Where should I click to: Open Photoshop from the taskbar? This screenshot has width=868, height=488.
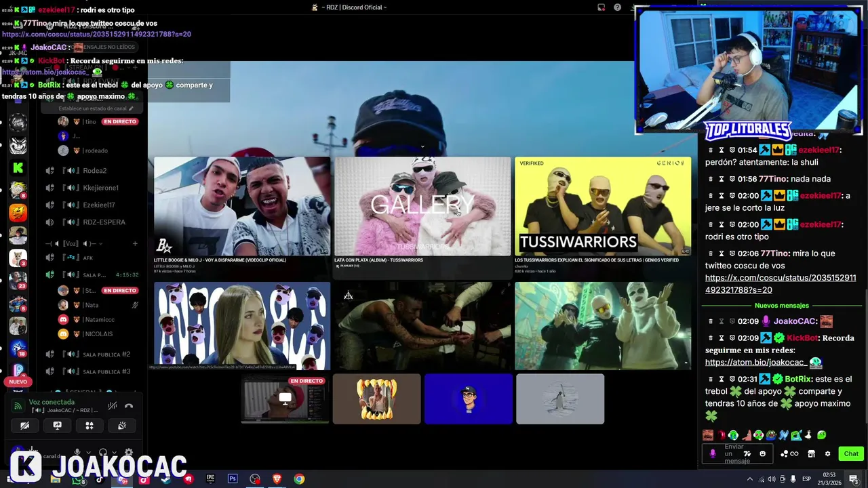click(x=233, y=479)
